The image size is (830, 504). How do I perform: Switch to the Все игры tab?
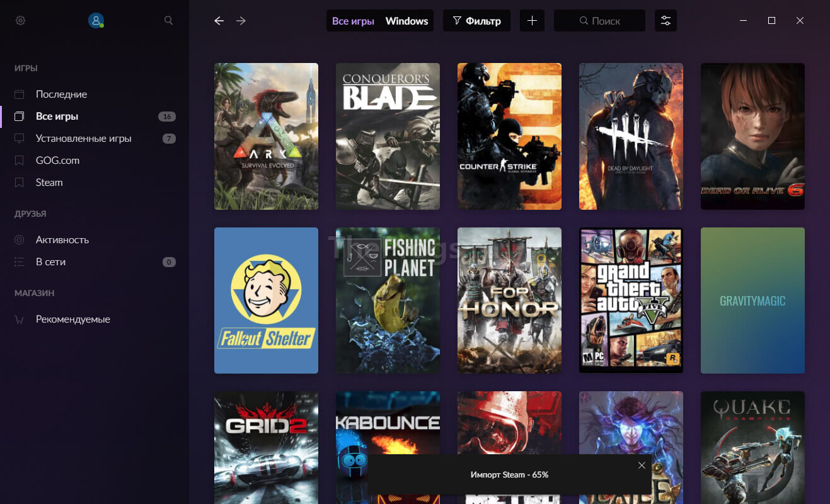coord(353,21)
